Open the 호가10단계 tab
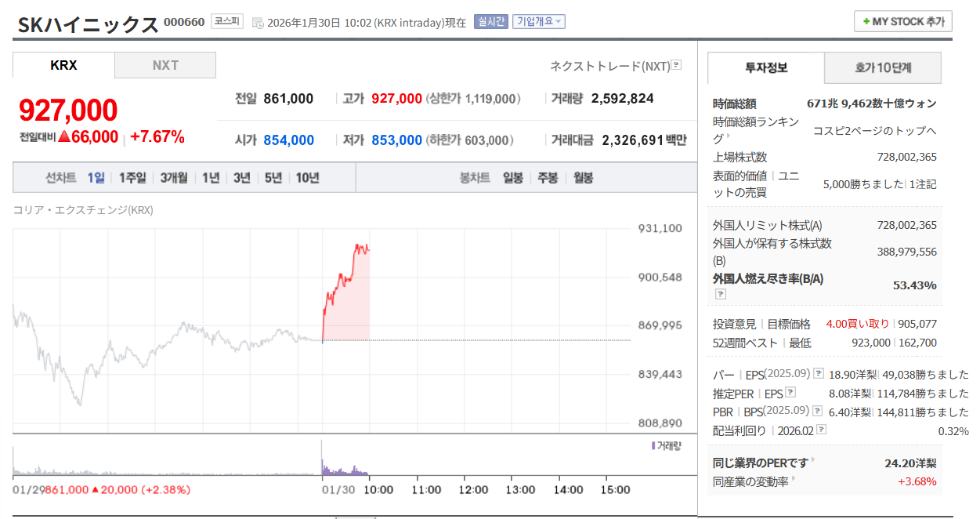 (x=883, y=68)
